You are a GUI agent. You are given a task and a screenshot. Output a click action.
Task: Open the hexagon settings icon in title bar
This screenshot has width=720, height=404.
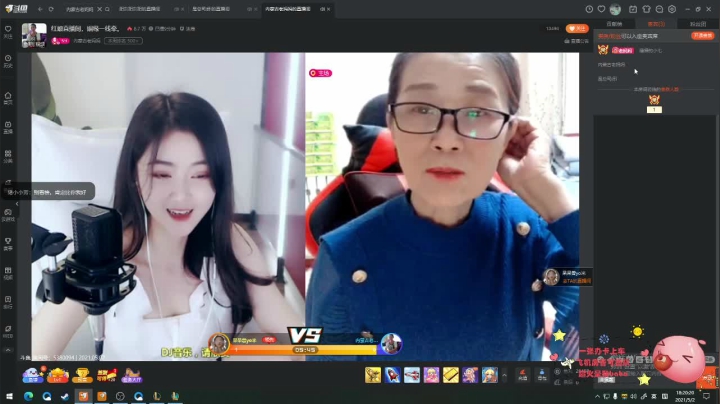pyautogui.click(x=672, y=9)
